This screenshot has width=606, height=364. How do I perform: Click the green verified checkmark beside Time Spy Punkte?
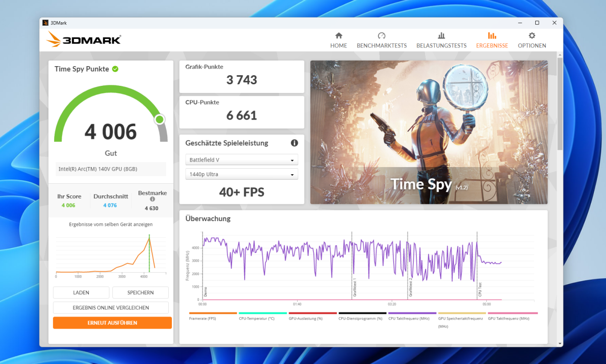(115, 69)
